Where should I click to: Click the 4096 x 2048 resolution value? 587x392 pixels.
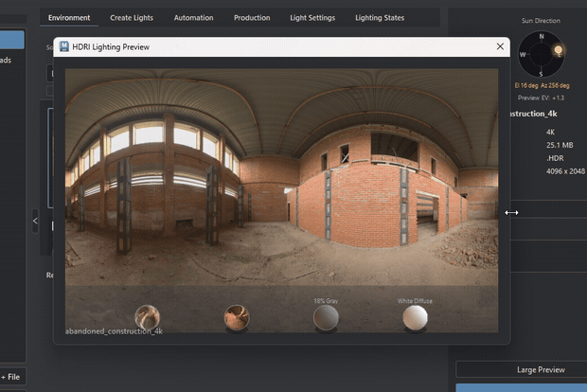(x=565, y=171)
